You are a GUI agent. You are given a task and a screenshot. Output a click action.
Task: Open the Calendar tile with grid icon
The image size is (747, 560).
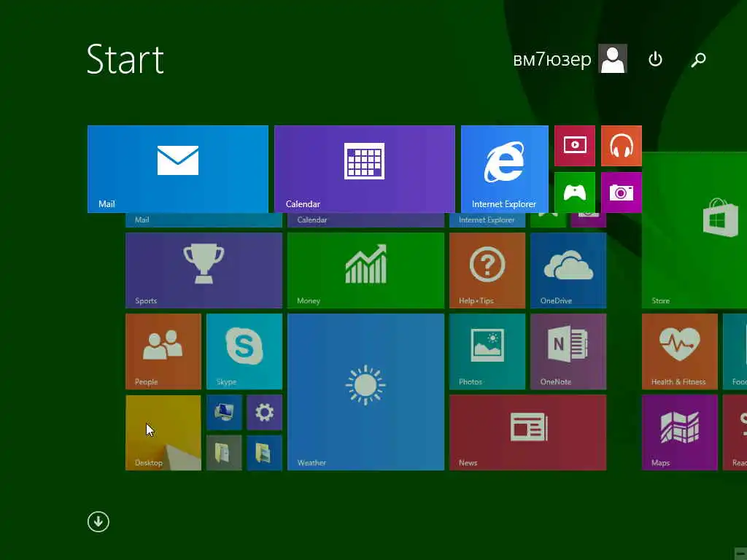(365, 169)
